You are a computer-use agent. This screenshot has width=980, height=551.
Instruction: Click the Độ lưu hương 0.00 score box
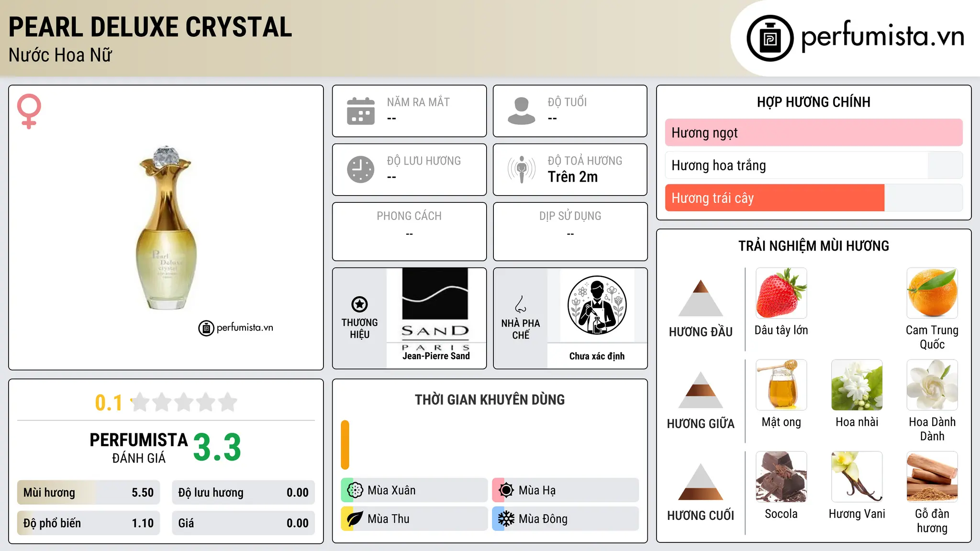pyautogui.click(x=243, y=493)
